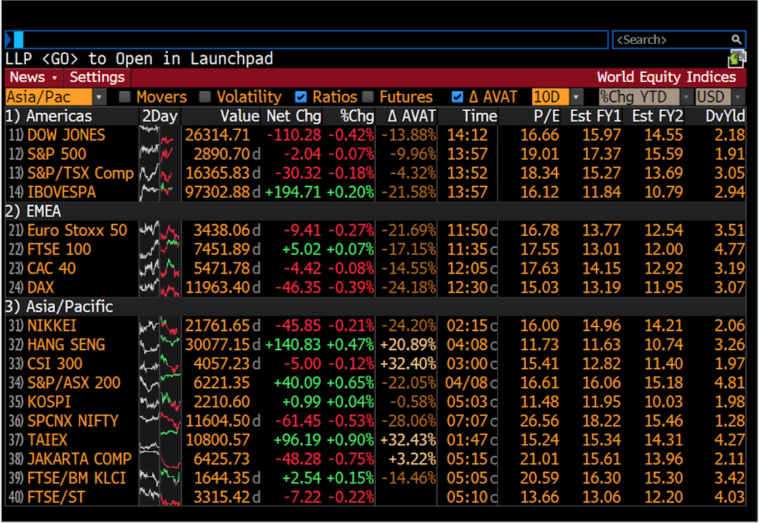
Task: Open the CSI 300 index
Action: (x=55, y=364)
